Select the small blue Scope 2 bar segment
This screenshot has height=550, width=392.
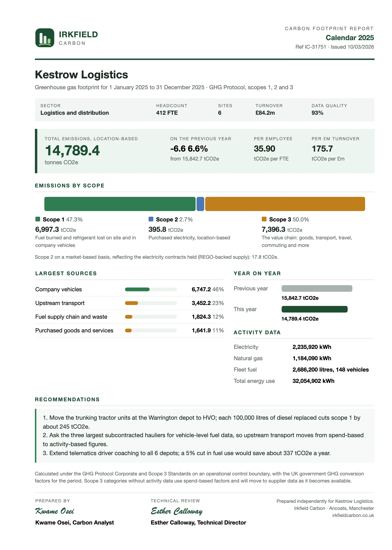[200, 204]
